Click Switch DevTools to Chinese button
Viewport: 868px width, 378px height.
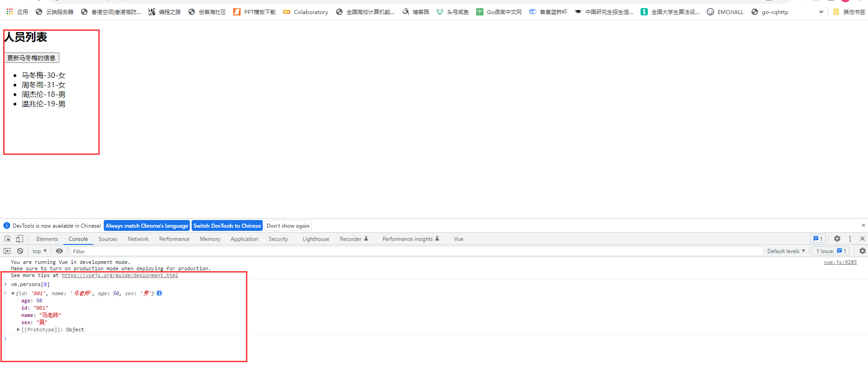227,225
